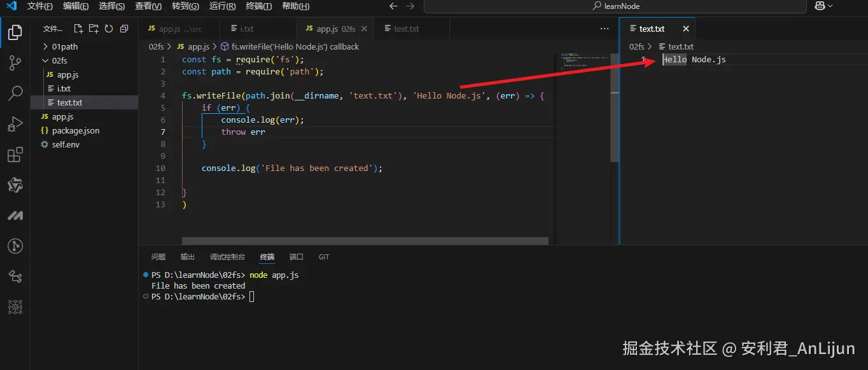Switch to the 问题 panel tab
868x370 pixels.
[158, 257]
